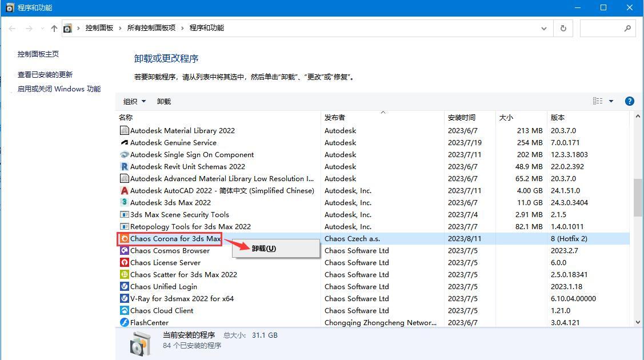
Task: Click the 卸载 toolbar button
Action: (164, 101)
